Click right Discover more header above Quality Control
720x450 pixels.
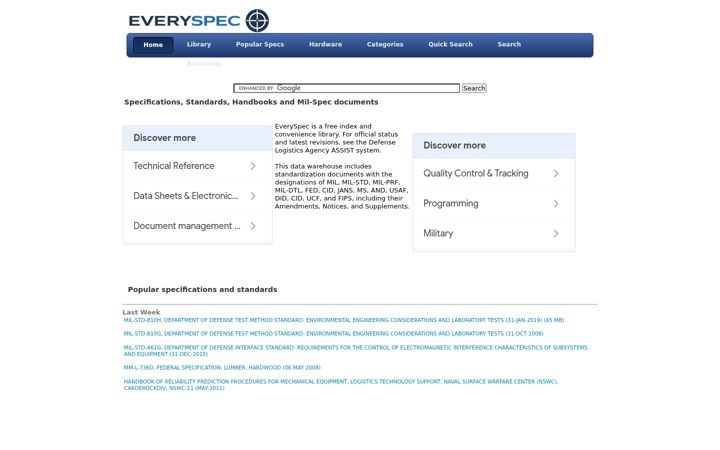point(494,146)
